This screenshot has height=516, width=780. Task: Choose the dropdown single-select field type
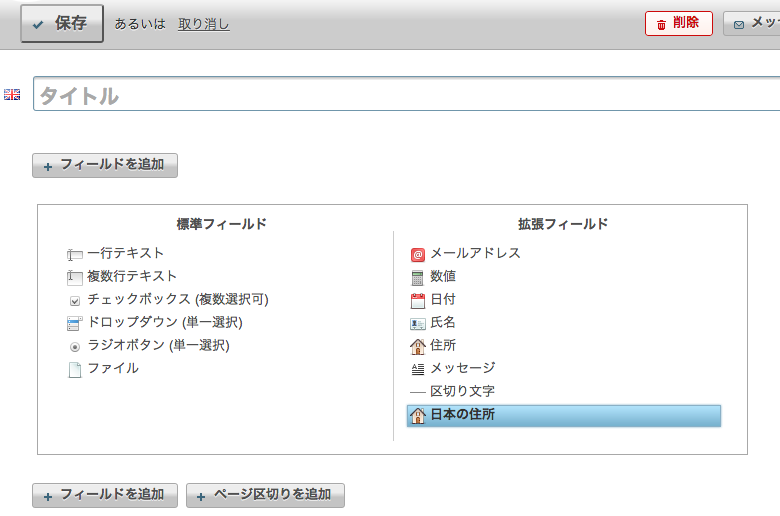tap(164, 322)
